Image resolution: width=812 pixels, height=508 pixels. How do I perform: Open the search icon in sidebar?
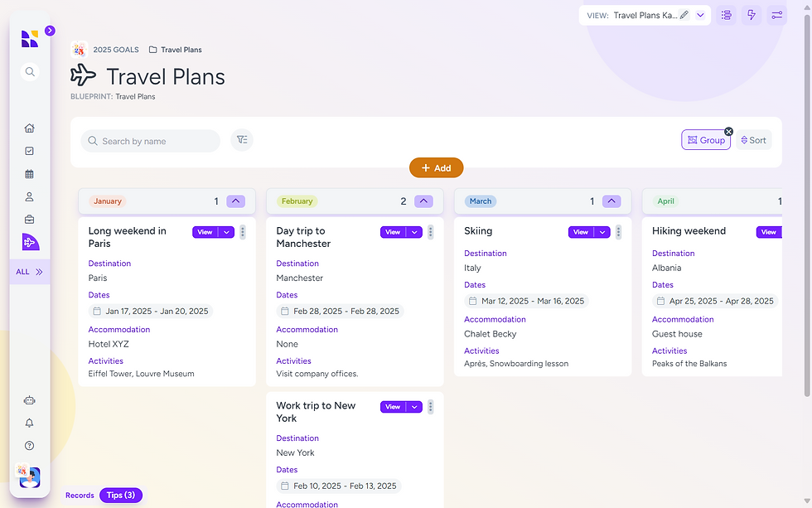click(30, 71)
